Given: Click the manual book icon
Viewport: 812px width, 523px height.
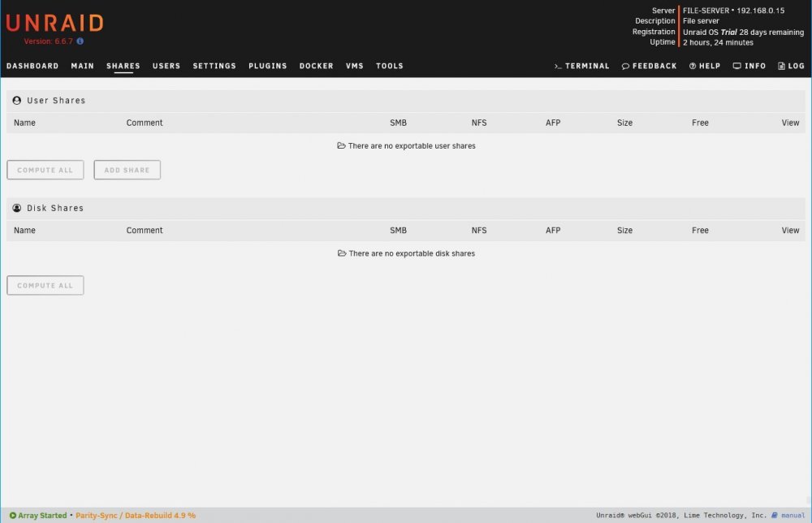Looking at the screenshot, I should tap(775, 515).
